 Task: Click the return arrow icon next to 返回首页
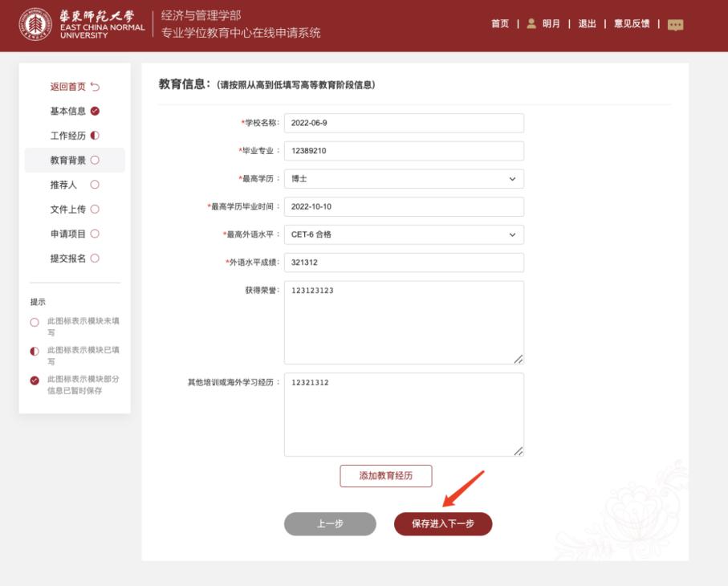(x=96, y=87)
